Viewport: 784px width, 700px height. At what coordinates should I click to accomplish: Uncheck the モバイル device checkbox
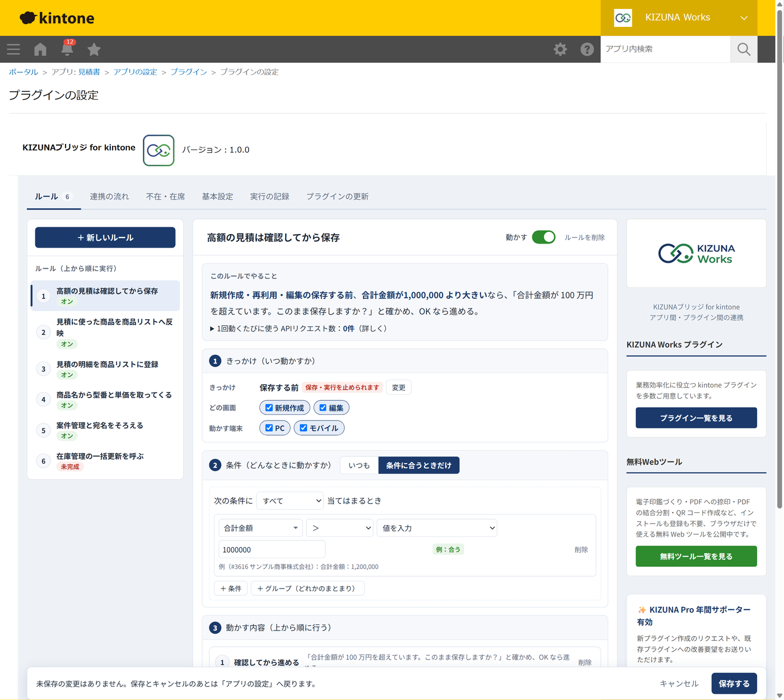pyautogui.click(x=303, y=428)
